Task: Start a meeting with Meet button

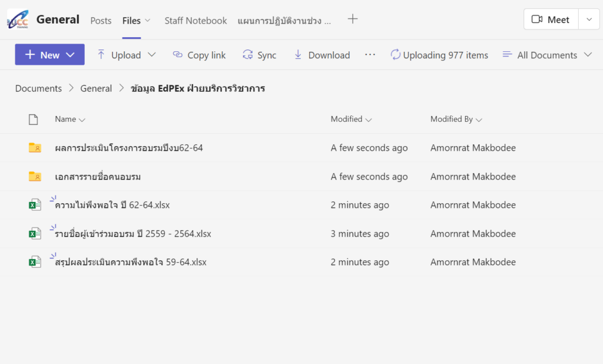Action: 551,19
